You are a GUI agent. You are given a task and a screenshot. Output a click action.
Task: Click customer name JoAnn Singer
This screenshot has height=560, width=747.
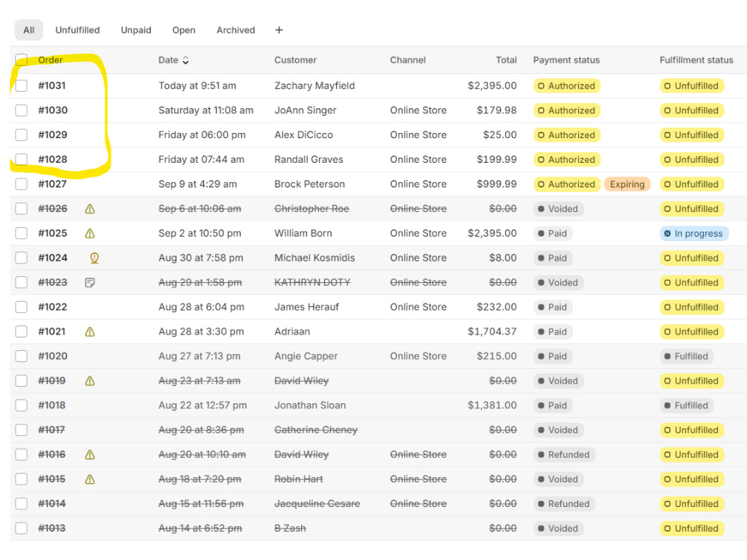306,111
